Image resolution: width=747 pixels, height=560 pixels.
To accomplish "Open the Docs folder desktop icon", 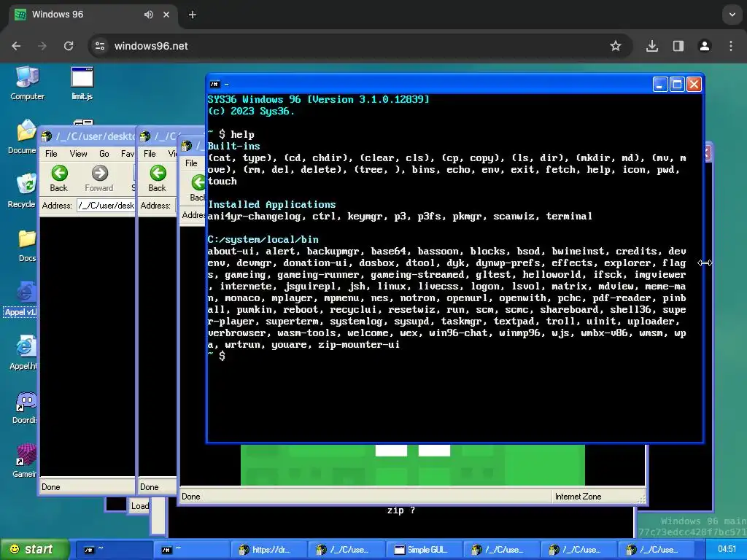I will [x=27, y=246].
